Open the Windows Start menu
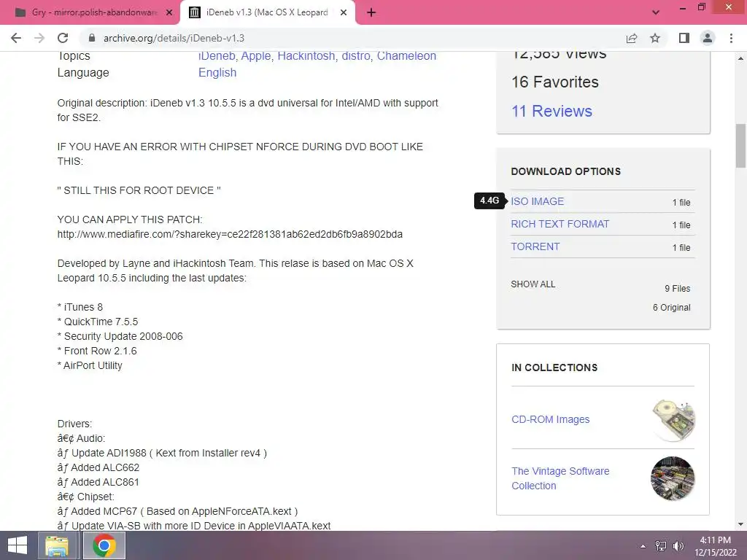 (18, 545)
